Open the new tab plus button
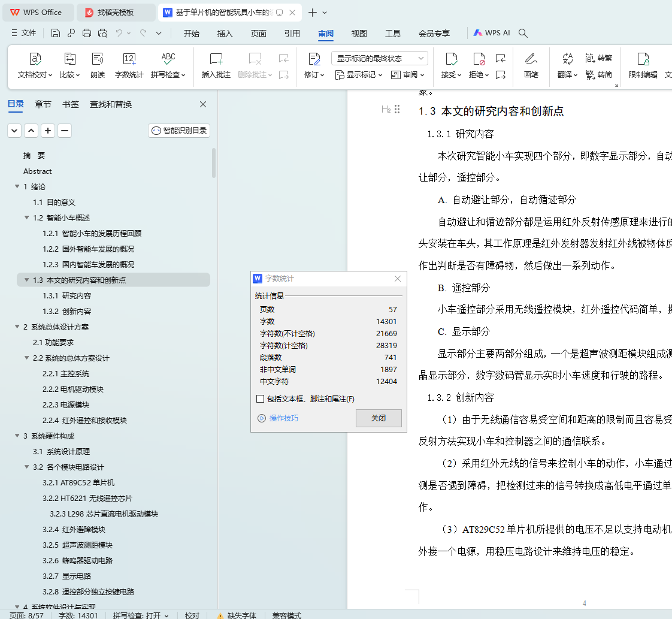The height and width of the screenshot is (619, 672). pyautogui.click(x=313, y=13)
